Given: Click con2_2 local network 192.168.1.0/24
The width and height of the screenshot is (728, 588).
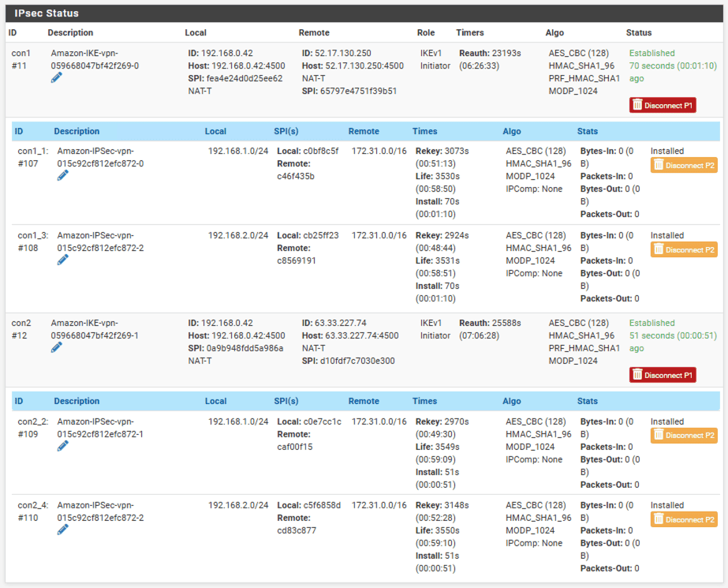Looking at the screenshot, I should pyautogui.click(x=238, y=421).
